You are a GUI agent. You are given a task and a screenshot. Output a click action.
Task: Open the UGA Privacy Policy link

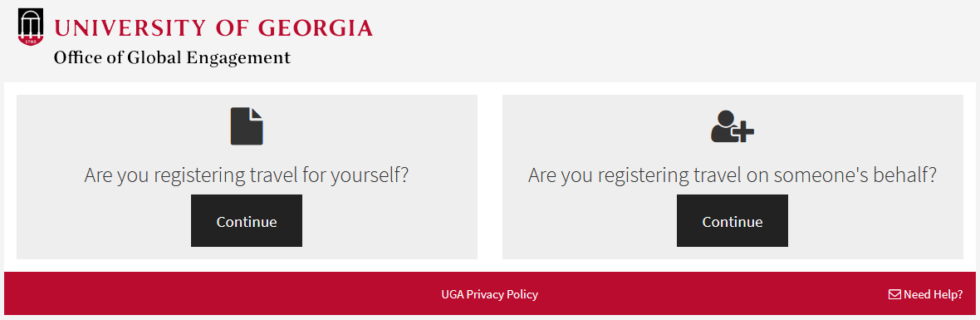pyautogui.click(x=489, y=294)
